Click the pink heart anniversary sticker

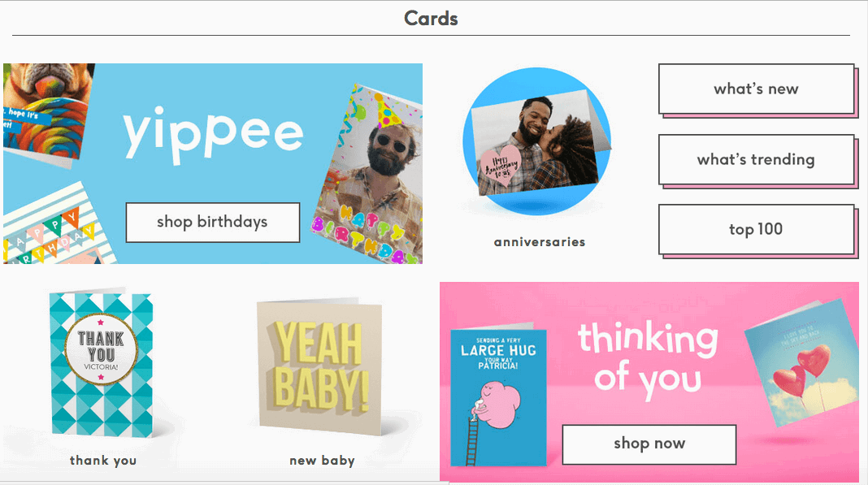(501, 166)
